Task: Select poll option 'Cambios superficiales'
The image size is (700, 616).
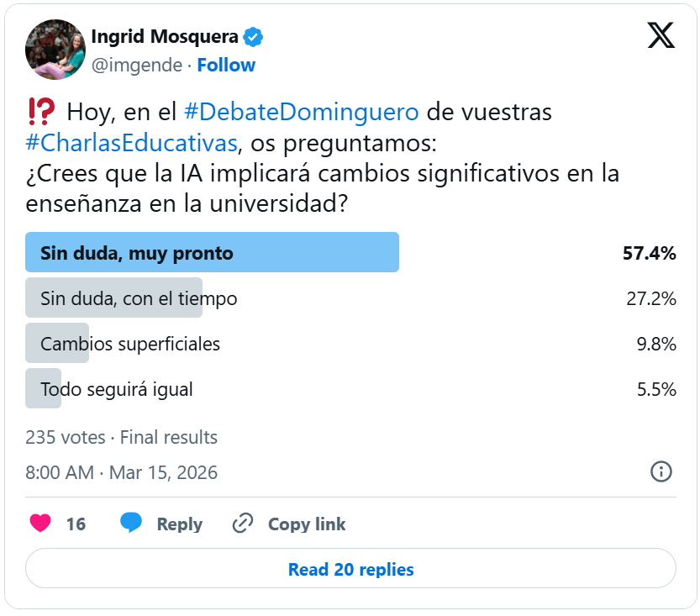Action: tap(130, 344)
